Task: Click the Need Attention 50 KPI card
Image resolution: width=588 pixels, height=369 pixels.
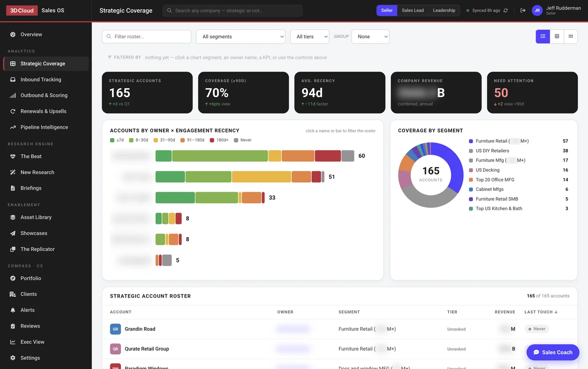Action: (532, 92)
